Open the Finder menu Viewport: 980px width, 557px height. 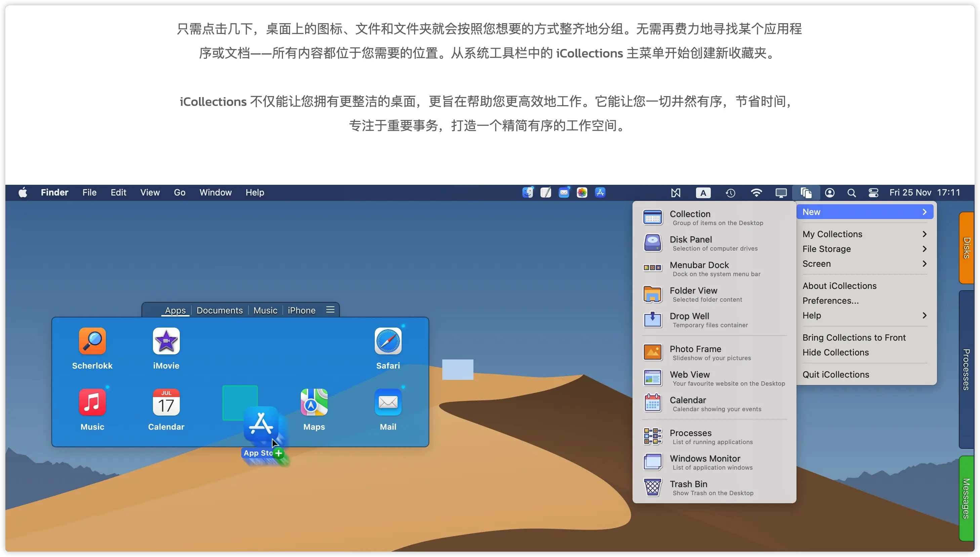coord(54,192)
